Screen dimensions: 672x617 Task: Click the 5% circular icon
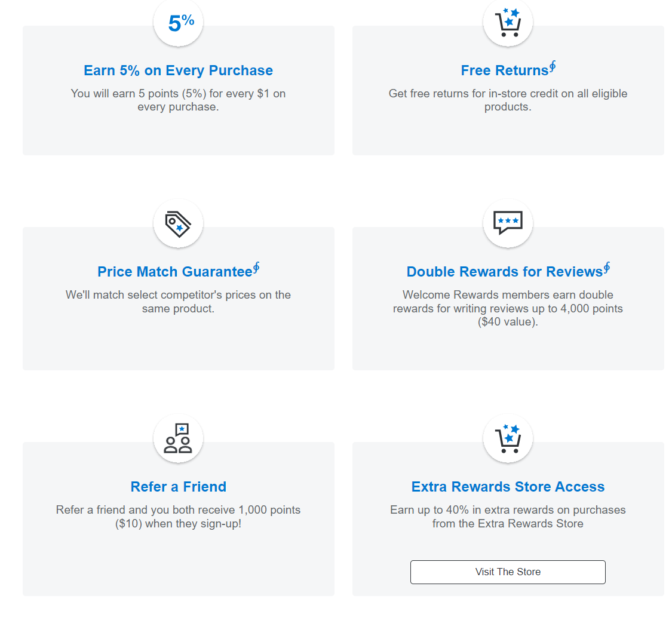coord(178,22)
